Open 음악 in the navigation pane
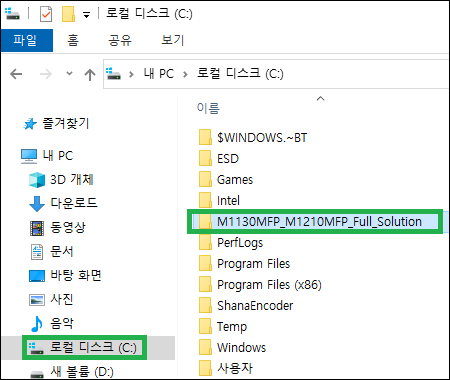The height and width of the screenshot is (380, 450). 62,323
